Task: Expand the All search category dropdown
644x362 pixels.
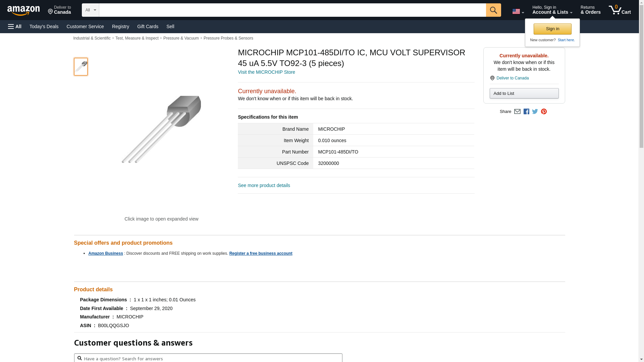Action: click(90, 10)
